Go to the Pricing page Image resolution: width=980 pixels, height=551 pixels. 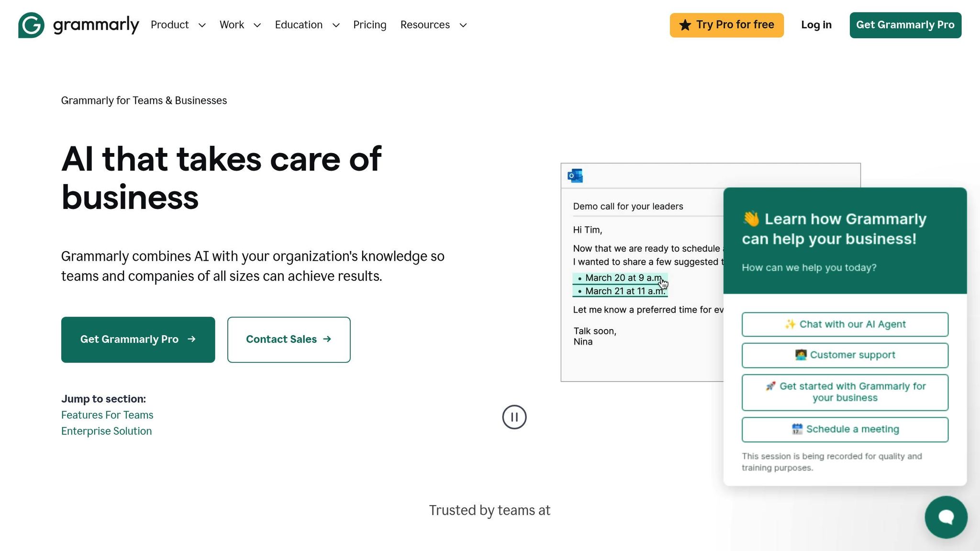click(369, 25)
